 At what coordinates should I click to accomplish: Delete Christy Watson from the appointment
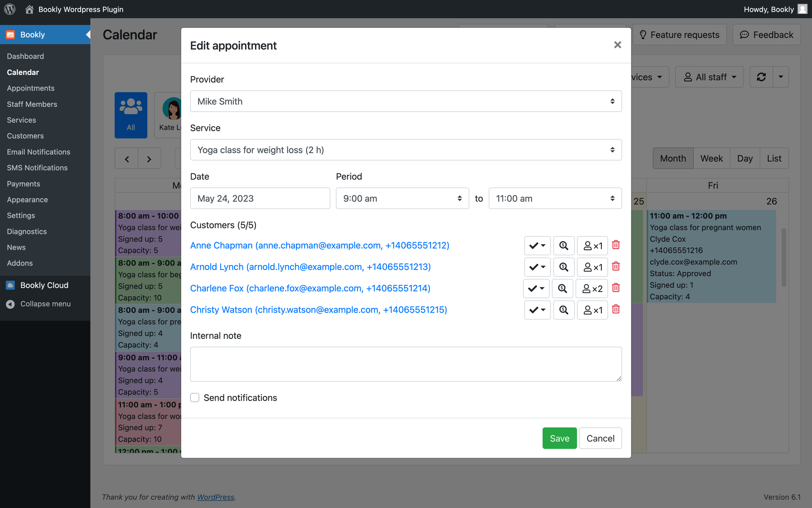616,310
